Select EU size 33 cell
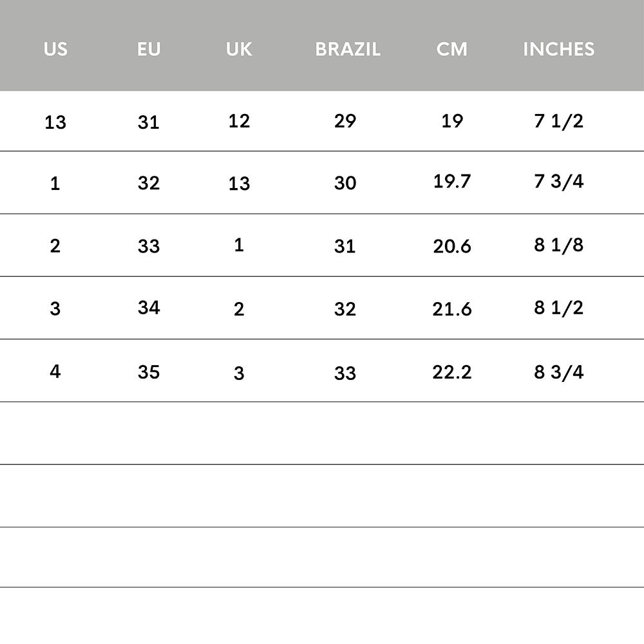Image resolution: width=644 pixels, height=644 pixels. point(149,247)
